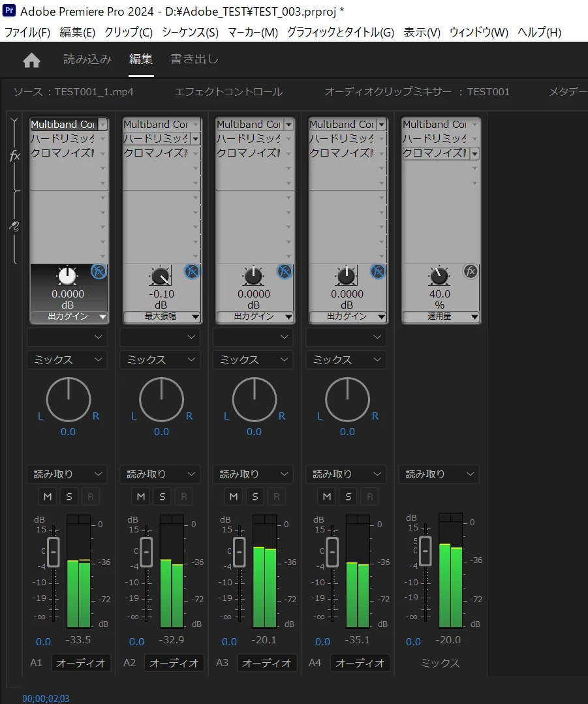This screenshot has width=588, height=704.
Task: Open the グラフィックとタイトル(G) menu
Action: click(x=341, y=33)
